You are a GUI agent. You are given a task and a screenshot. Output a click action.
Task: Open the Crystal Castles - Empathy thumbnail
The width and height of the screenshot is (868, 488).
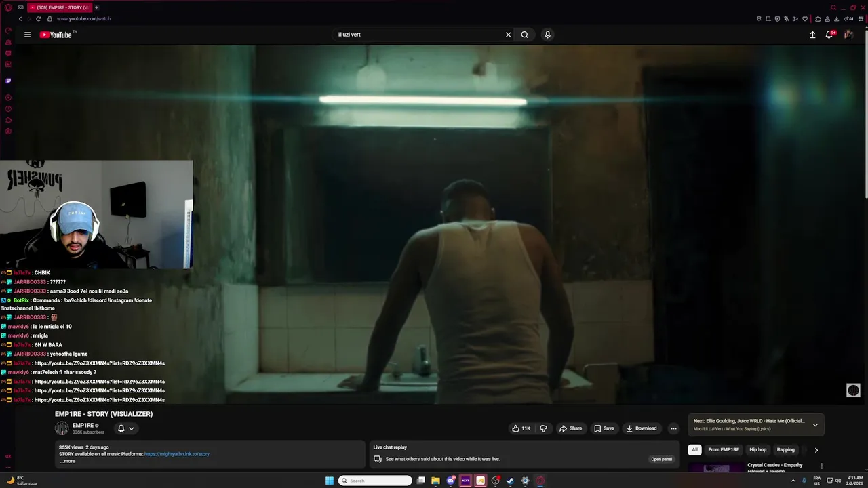[x=715, y=468]
